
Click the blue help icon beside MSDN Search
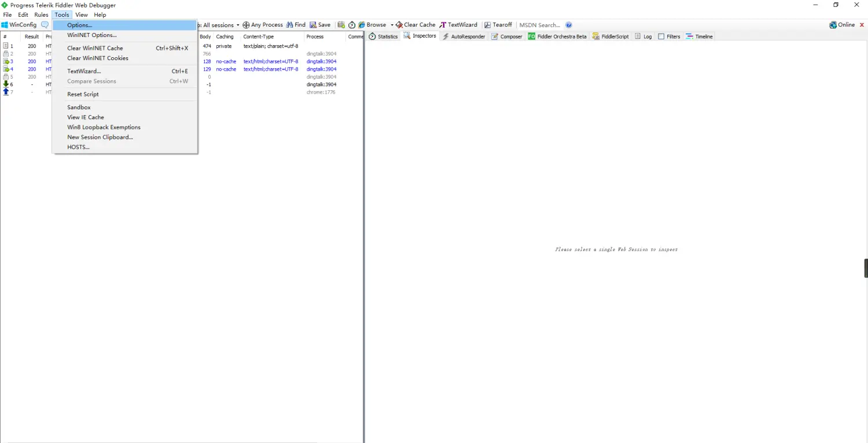[569, 25]
